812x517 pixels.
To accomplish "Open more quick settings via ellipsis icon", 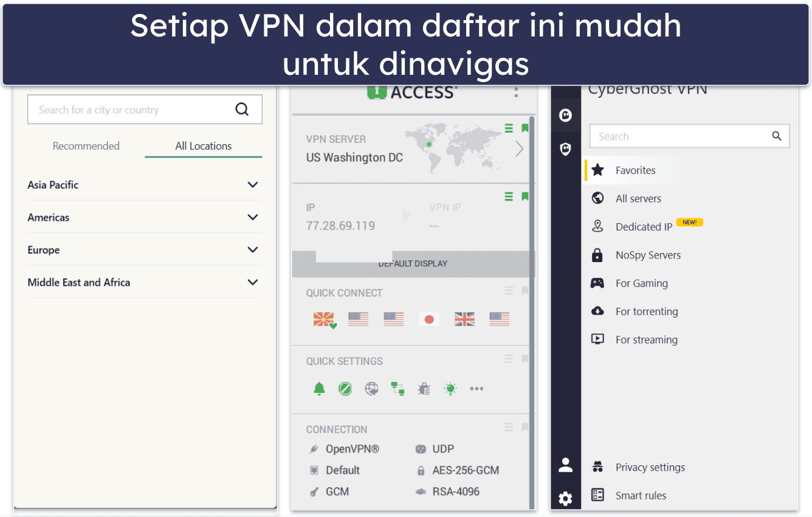I will (477, 389).
